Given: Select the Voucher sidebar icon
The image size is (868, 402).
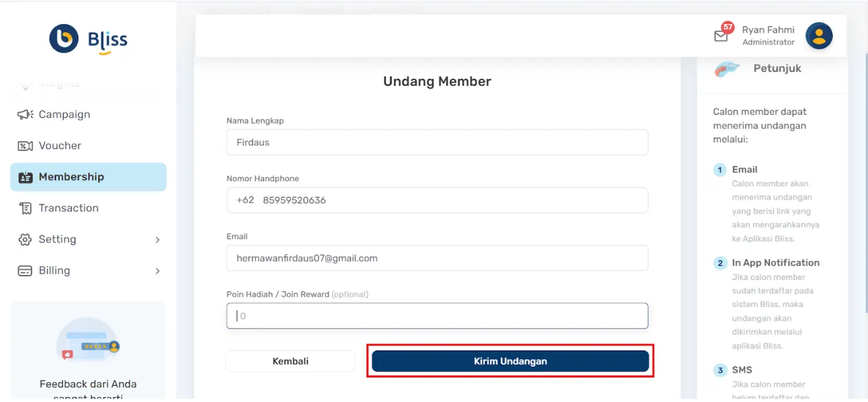Looking at the screenshot, I should click(x=24, y=145).
